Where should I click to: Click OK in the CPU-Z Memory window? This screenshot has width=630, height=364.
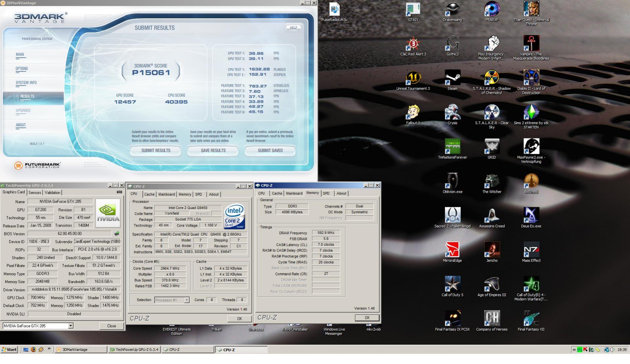click(x=367, y=317)
